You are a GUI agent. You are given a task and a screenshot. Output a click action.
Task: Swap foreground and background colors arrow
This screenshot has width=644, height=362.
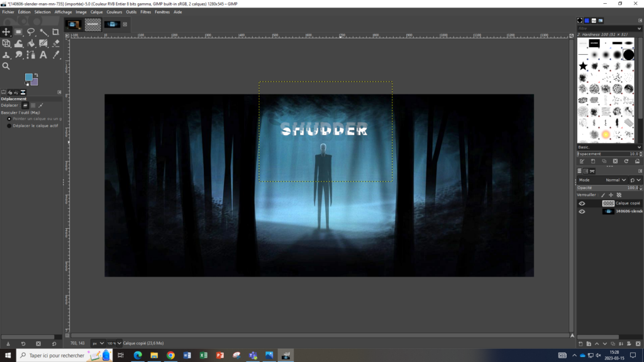[x=36, y=75]
